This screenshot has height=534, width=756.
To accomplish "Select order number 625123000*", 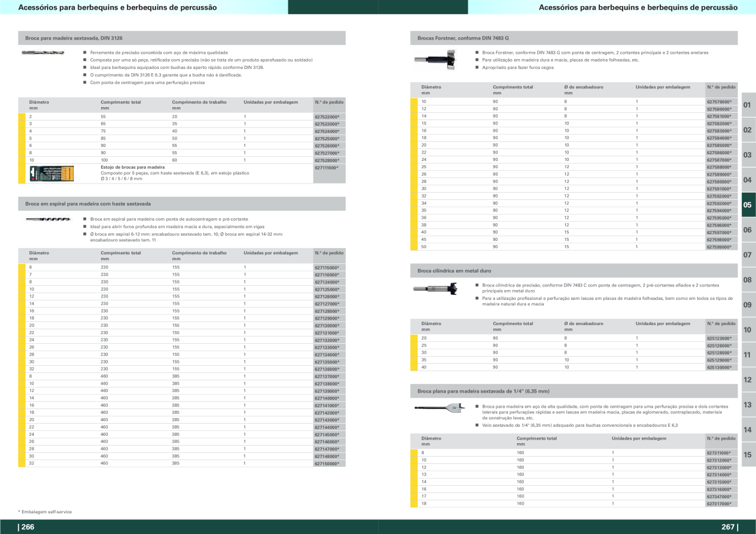I will pos(719,338).
